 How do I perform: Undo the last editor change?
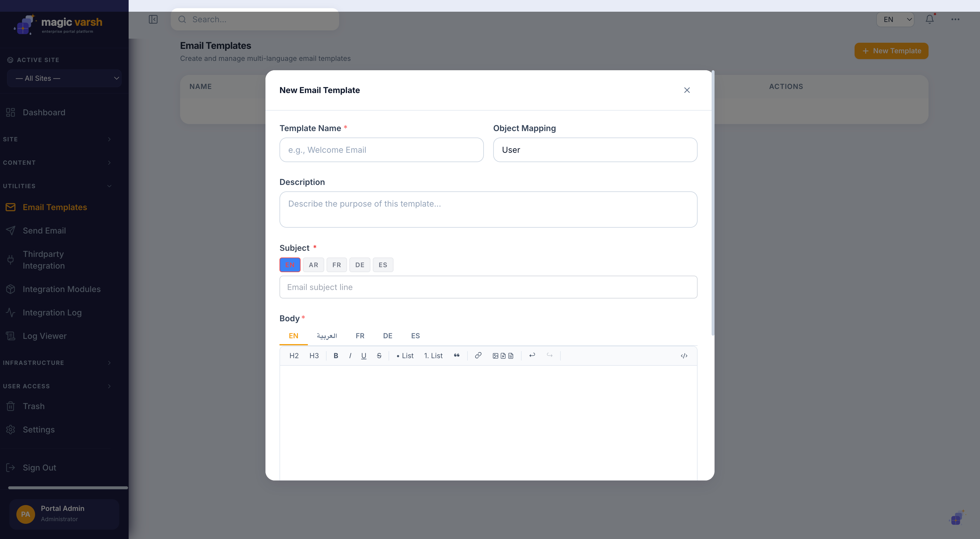coord(532,355)
